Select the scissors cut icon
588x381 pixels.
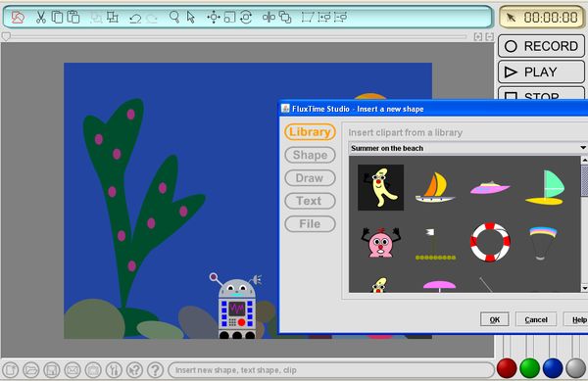point(40,18)
